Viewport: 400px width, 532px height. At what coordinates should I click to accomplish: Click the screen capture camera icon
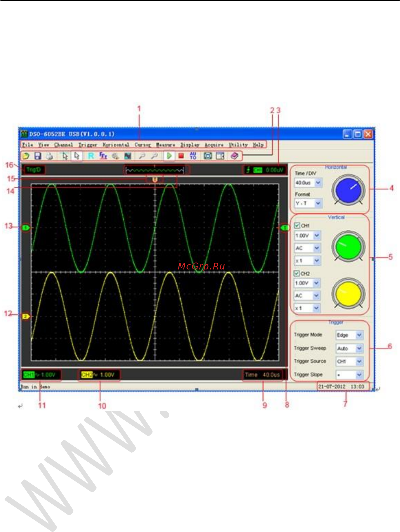tap(208, 156)
